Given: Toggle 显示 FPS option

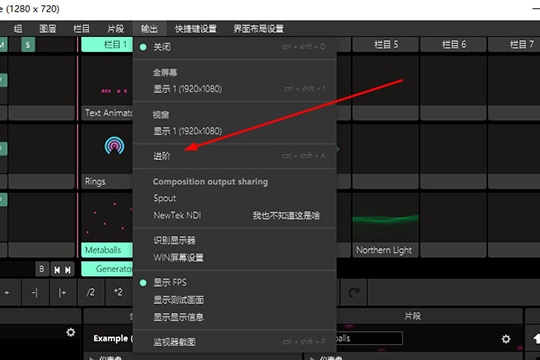Looking at the screenshot, I should 235,282.
